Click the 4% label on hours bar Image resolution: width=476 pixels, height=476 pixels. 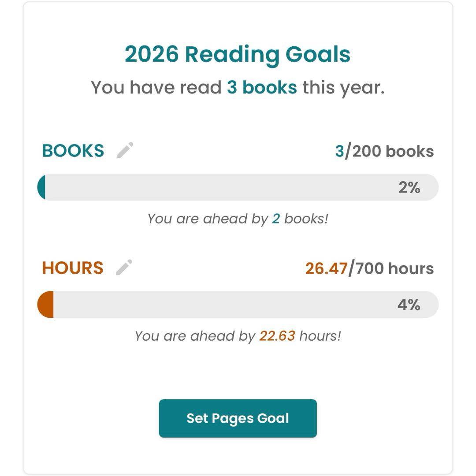click(x=409, y=305)
